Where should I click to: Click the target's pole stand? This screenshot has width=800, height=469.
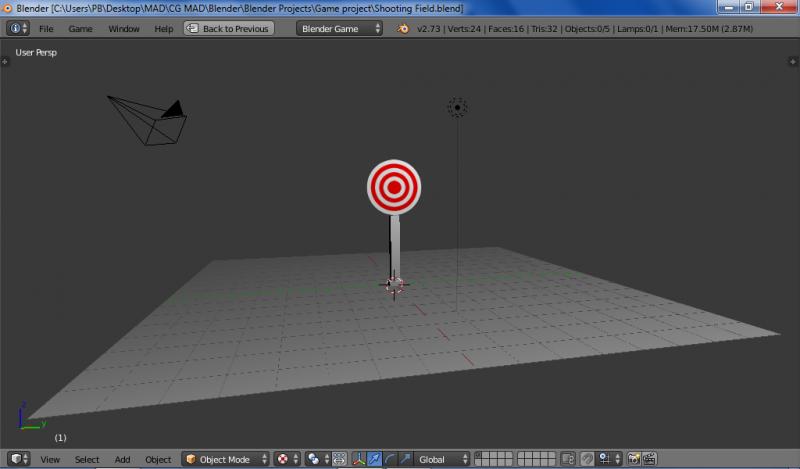(395, 245)
